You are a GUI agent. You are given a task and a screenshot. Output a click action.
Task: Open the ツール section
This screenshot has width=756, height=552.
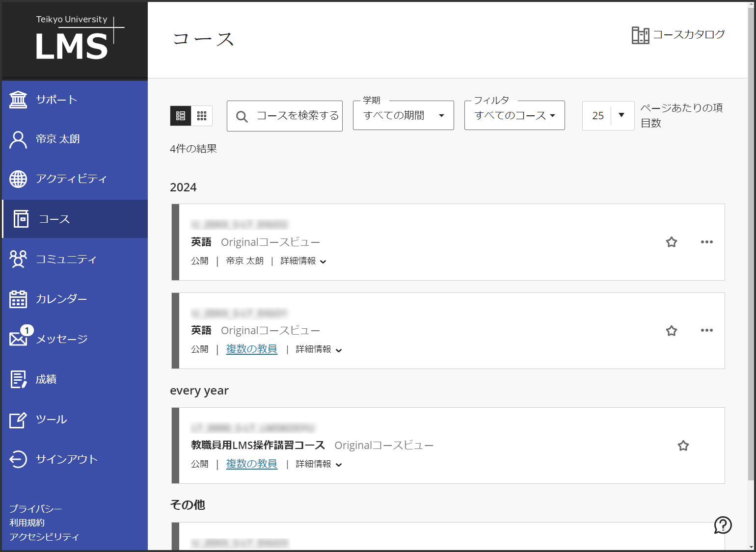pos(52,420)
